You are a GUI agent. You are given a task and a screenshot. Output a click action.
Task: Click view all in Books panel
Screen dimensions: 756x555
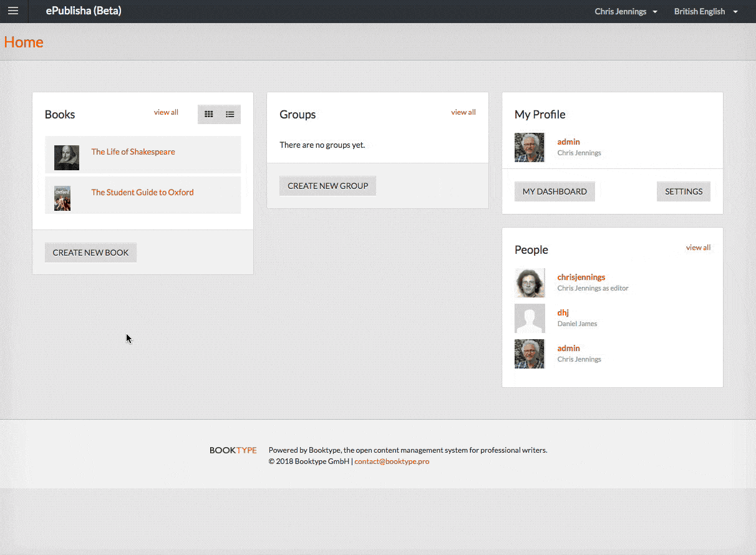[166, 112]
